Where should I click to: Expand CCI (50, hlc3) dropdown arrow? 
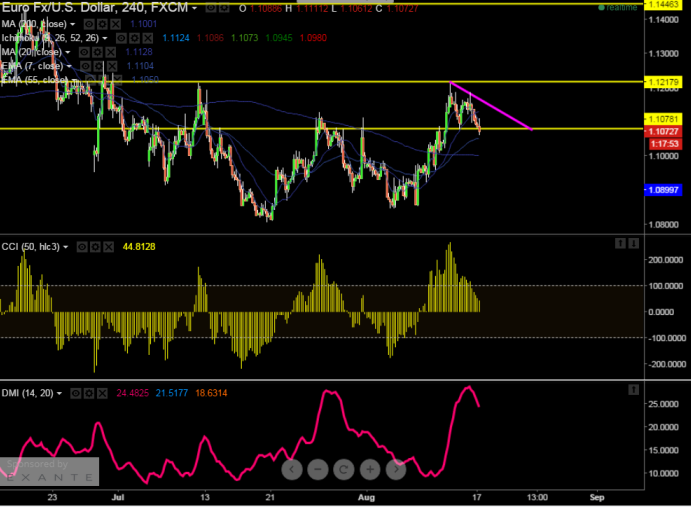(x=66, y=247)
